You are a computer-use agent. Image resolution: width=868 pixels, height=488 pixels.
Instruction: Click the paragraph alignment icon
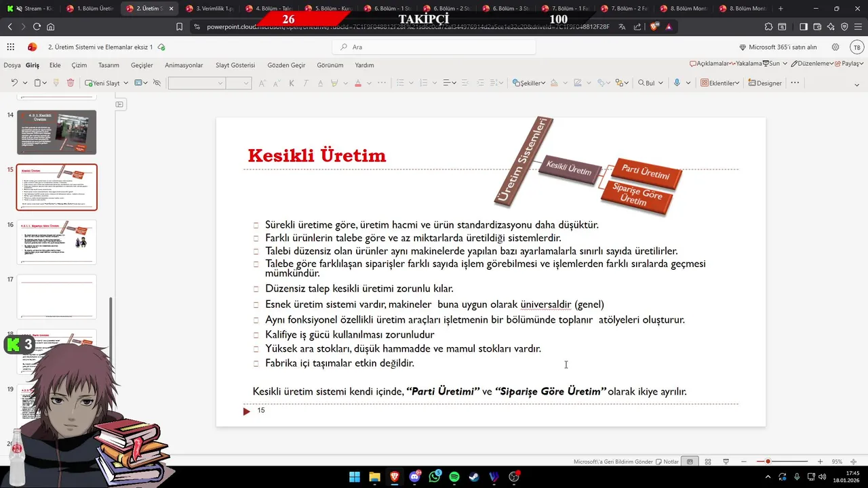pos(447,83)
